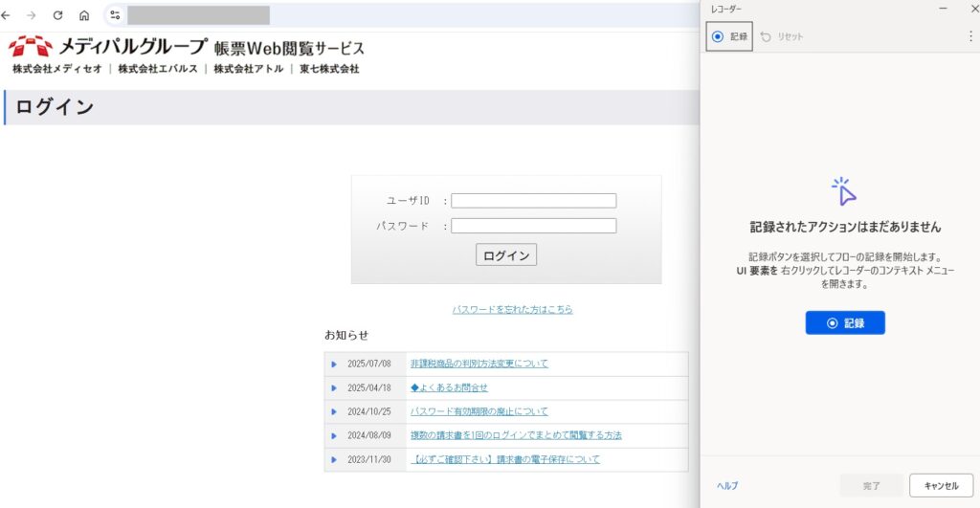
Task: Open the forgot password link
Action: point(512,310)
